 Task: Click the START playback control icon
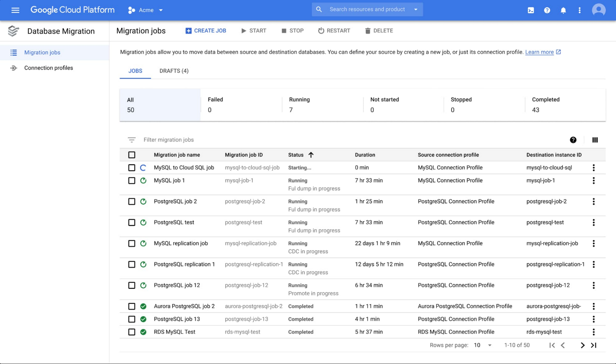pos(243,30)
